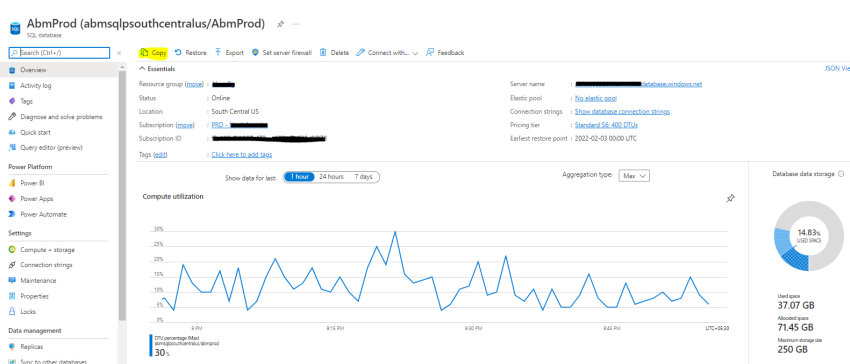This screenshot has height=364, width=850.
Task: Open the Power Apps sidebar icon
Action: 12,199
